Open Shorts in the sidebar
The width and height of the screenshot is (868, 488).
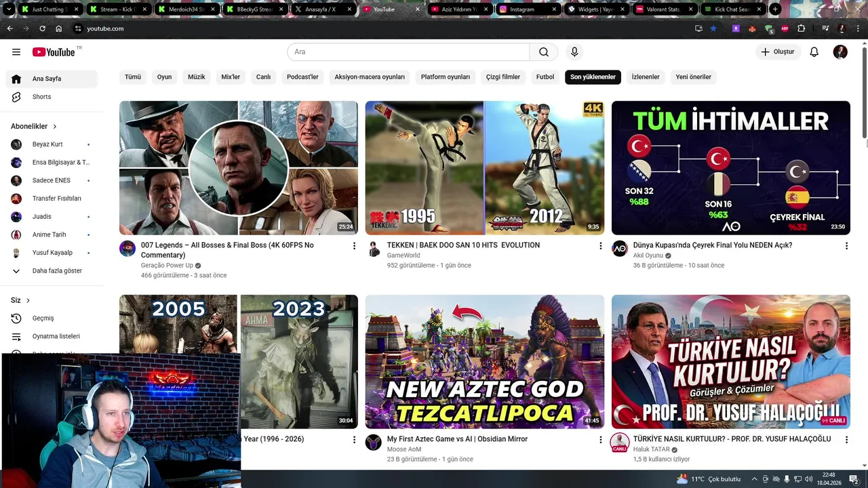pos(52,97)
